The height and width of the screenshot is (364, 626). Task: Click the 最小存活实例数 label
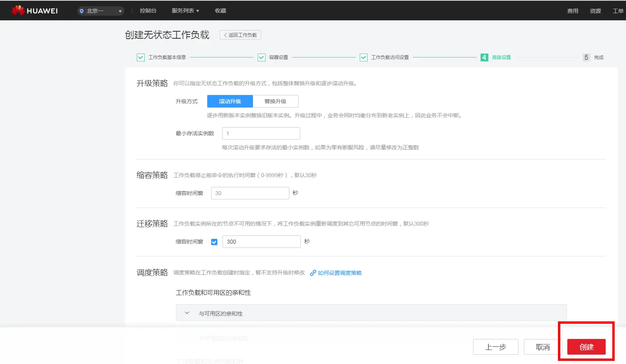(195, 133)
